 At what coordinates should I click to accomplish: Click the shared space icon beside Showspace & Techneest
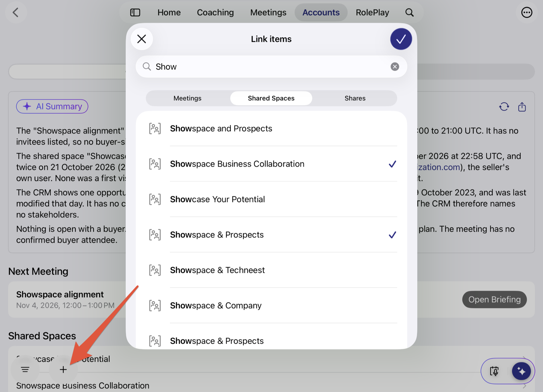155,270
